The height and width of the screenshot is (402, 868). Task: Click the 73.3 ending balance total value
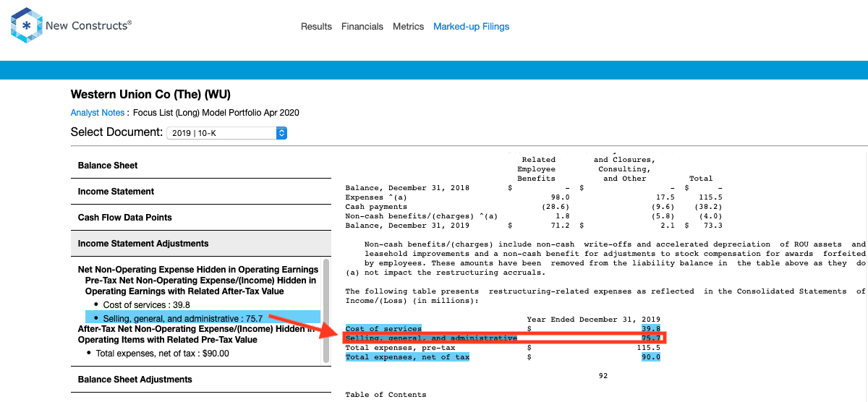tap(712, 226)
